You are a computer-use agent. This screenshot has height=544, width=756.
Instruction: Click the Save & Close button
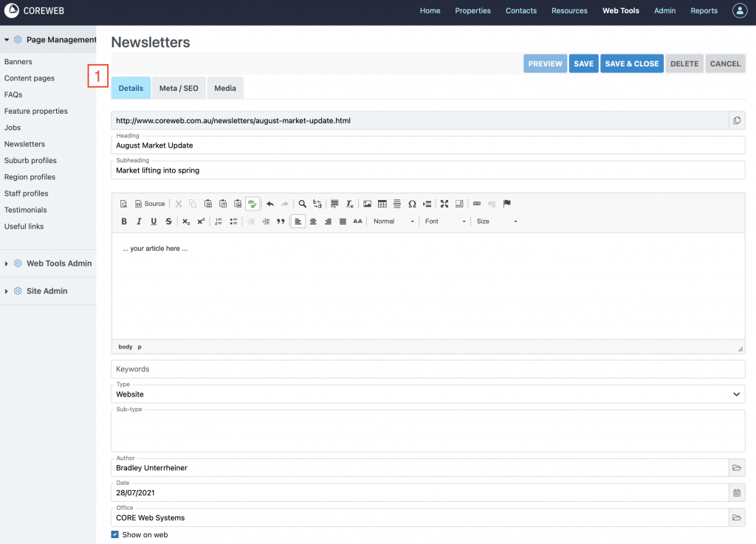[x=631, y=63]
